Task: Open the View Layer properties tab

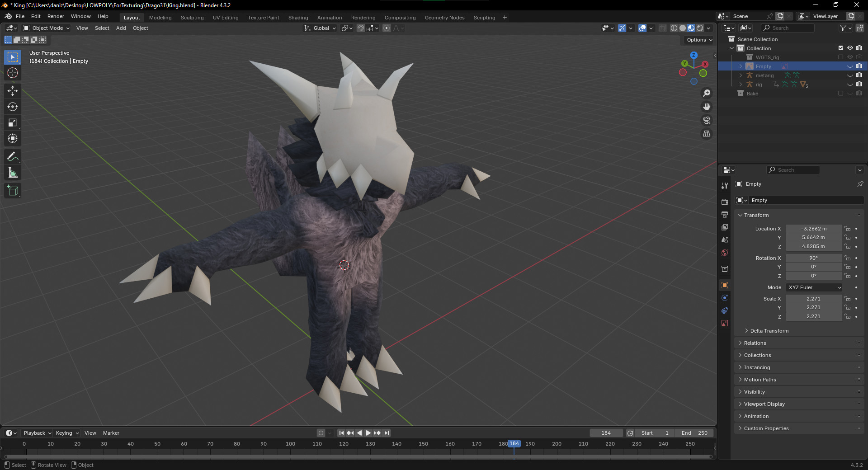Action: pyautogui.click(x=725, y=227)
